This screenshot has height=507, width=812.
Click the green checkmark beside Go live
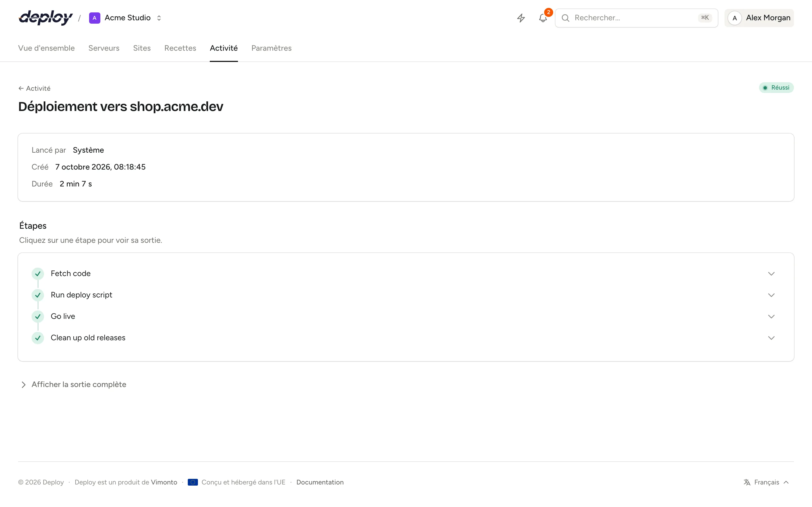point(38,317)
